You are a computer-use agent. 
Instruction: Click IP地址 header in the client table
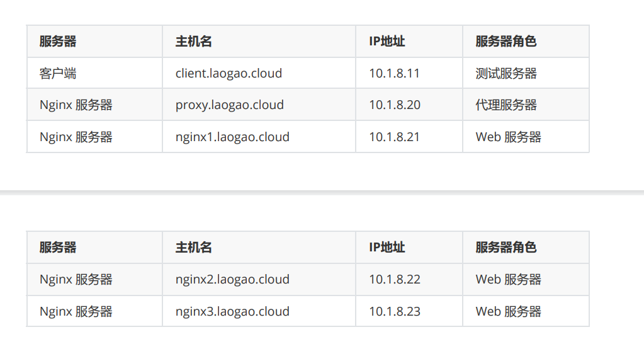point(387,41)
